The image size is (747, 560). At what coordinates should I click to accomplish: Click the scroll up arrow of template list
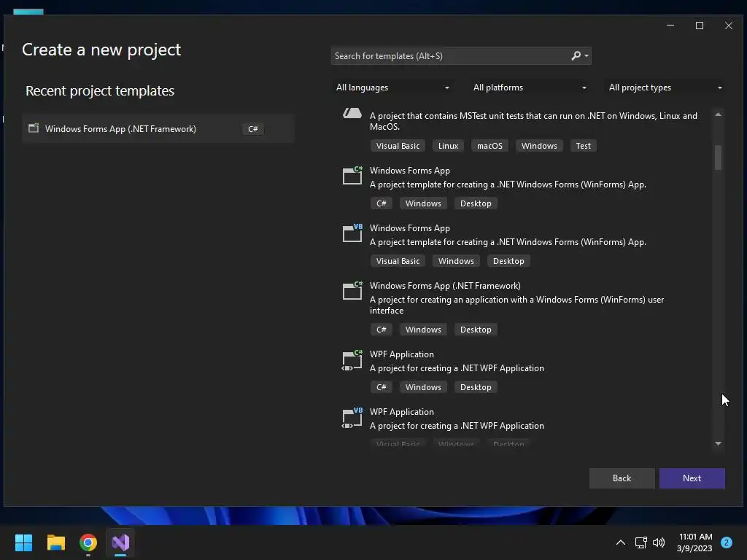click(x=718, y=114)
